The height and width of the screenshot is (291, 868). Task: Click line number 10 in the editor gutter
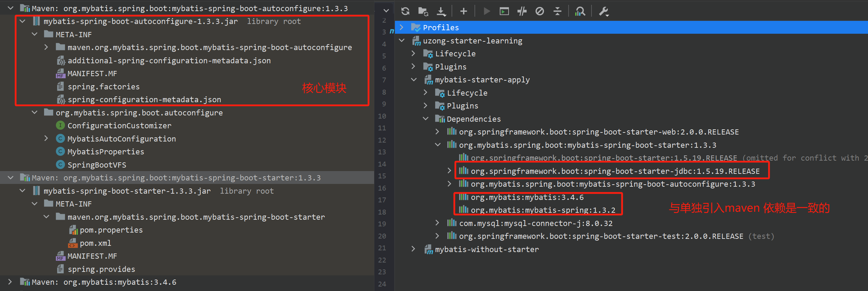382,116
